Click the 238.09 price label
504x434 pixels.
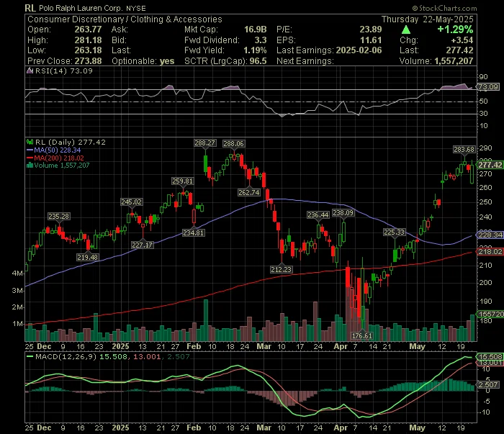pos(343,213)
